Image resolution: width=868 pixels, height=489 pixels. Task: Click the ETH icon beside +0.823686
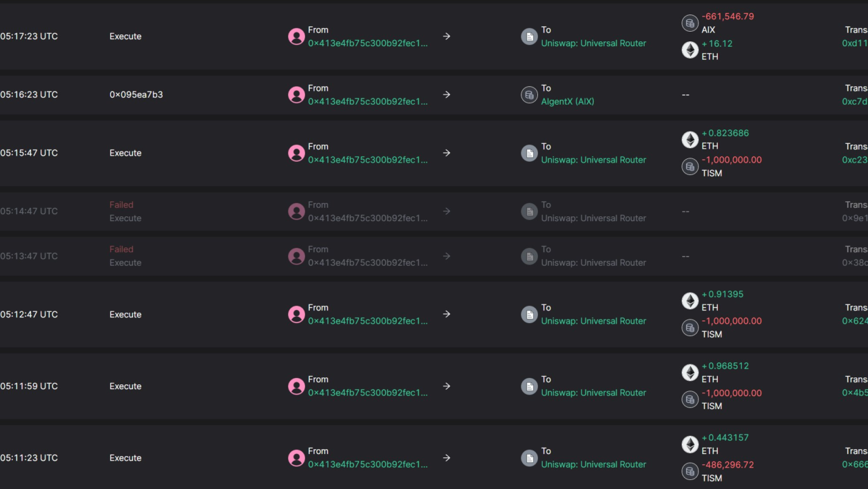[690, 140]
